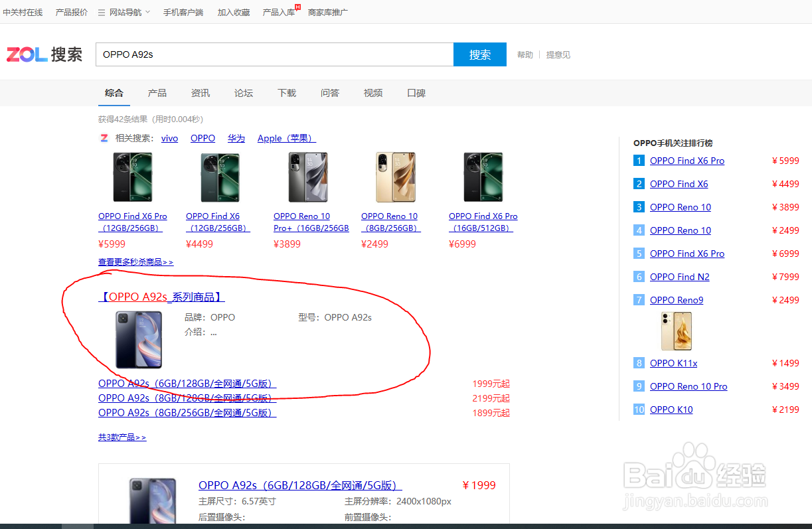812x529 pixels.
Task: Click the OPPO Reno9 ranking thumbnail
Action: click(677, 331)
